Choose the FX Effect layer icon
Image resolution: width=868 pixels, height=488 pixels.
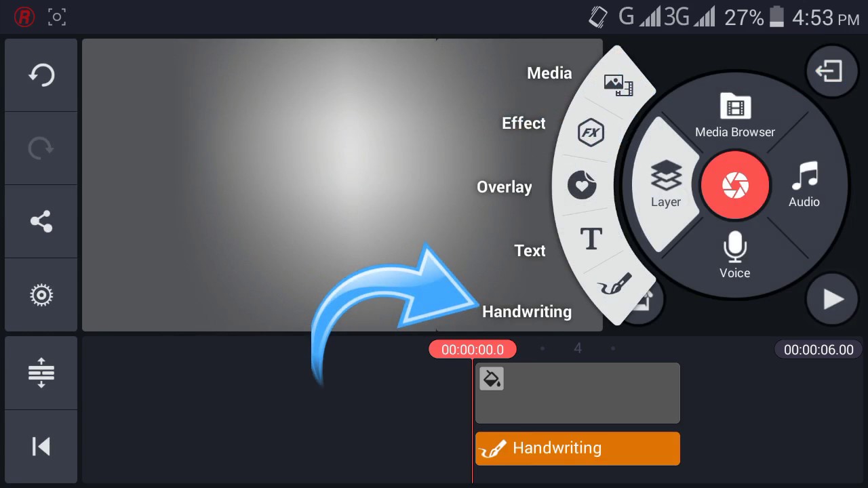591,132
